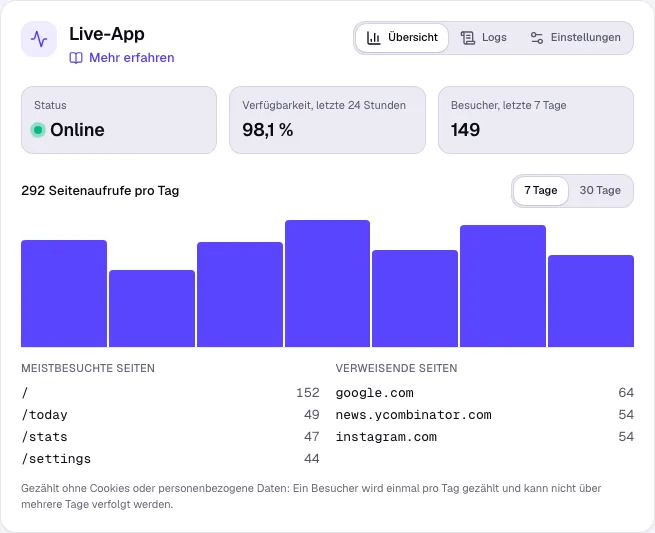Click the green Online status dot
This screenshot has height=533, width=655.
pos(38,130)
